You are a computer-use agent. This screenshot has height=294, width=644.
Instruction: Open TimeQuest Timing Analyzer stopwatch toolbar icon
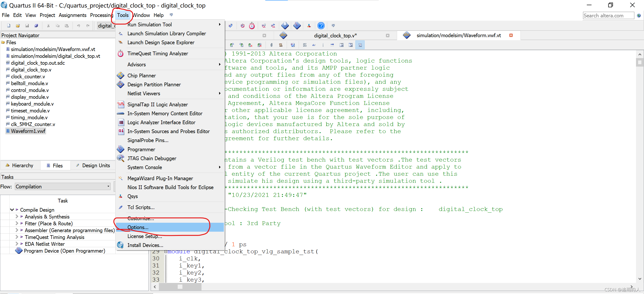pos(252,26)
